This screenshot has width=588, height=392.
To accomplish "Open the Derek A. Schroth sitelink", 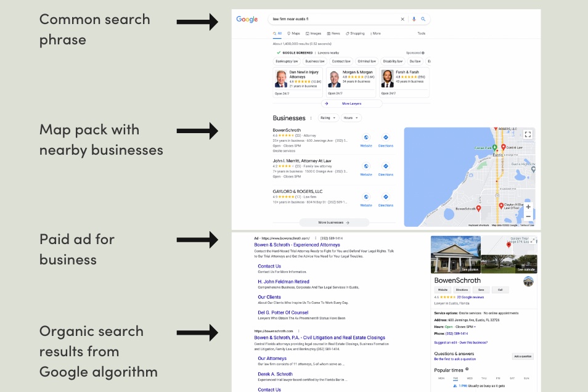I will pos(276,374).
